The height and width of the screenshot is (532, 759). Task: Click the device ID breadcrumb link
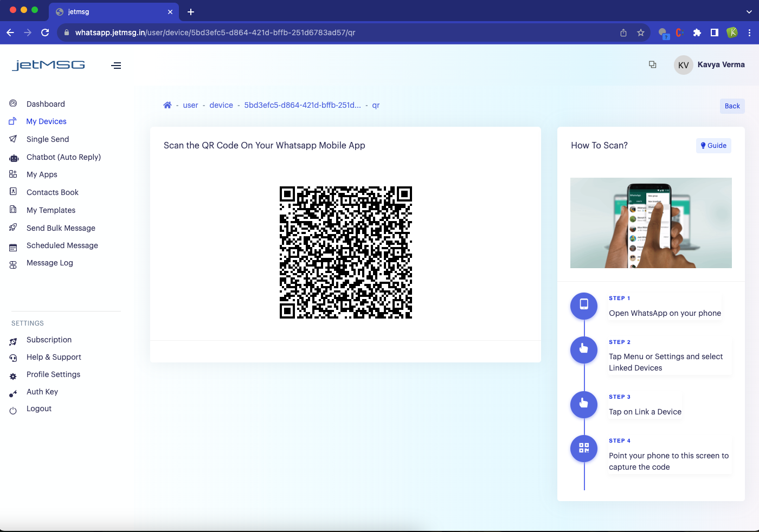click(303, 105)
